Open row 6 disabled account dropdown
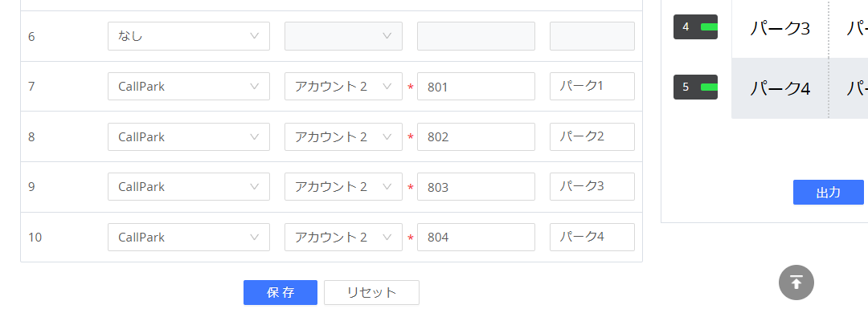The width and height of the screenshot is (868, 317). tap(343, 36)
